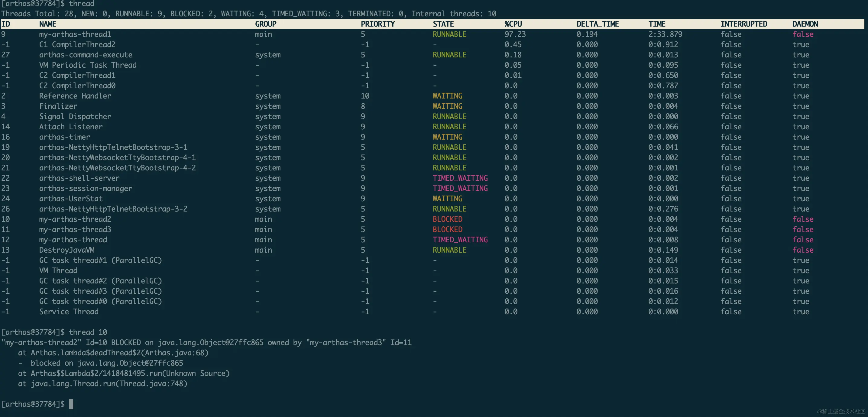This screenshot has height=417, width=868.
Task: Click the Threads Total summary line
Action: [x=249, y=14]
